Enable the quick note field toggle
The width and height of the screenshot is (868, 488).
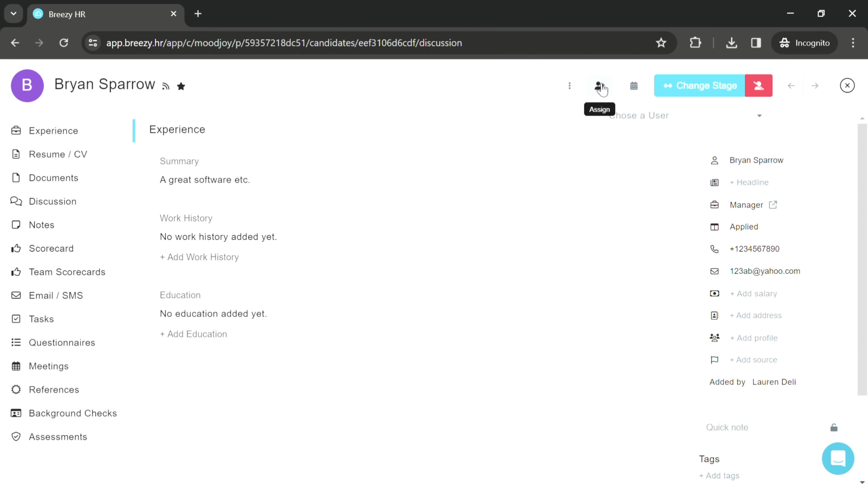(x=834, y=427)
